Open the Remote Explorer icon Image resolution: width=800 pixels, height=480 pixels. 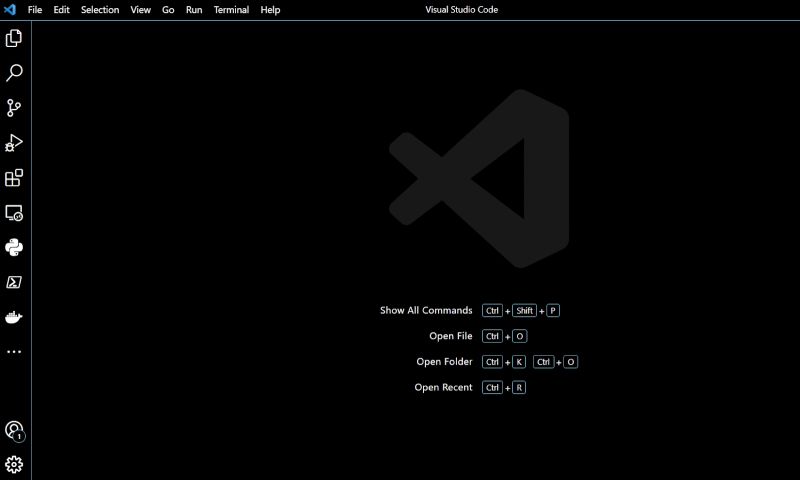coord(14,213)
